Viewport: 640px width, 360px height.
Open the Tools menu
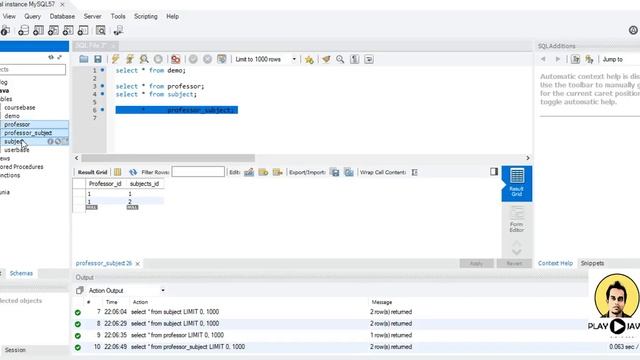118,16
